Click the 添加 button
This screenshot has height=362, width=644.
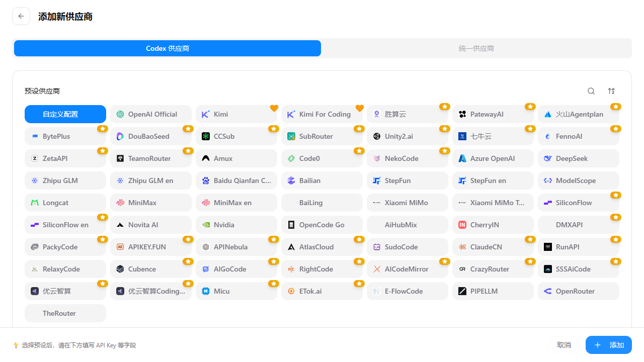click(609, 345)
